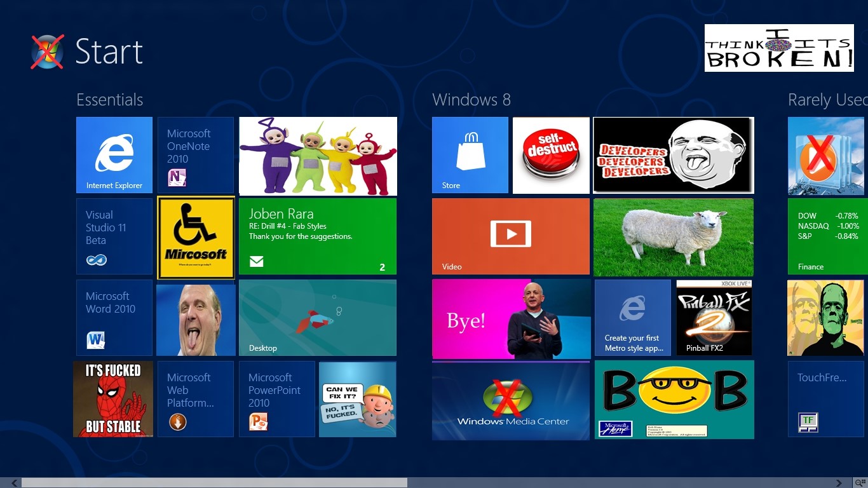This screenshot has width=868, height=488.
Task: Select the Essentials group heading
Action: tap(109, 100)
